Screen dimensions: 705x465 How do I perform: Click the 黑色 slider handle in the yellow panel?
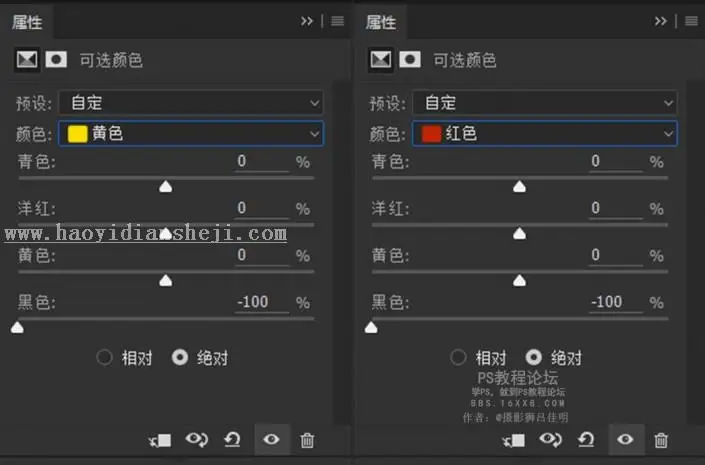[x=17, y=328]
